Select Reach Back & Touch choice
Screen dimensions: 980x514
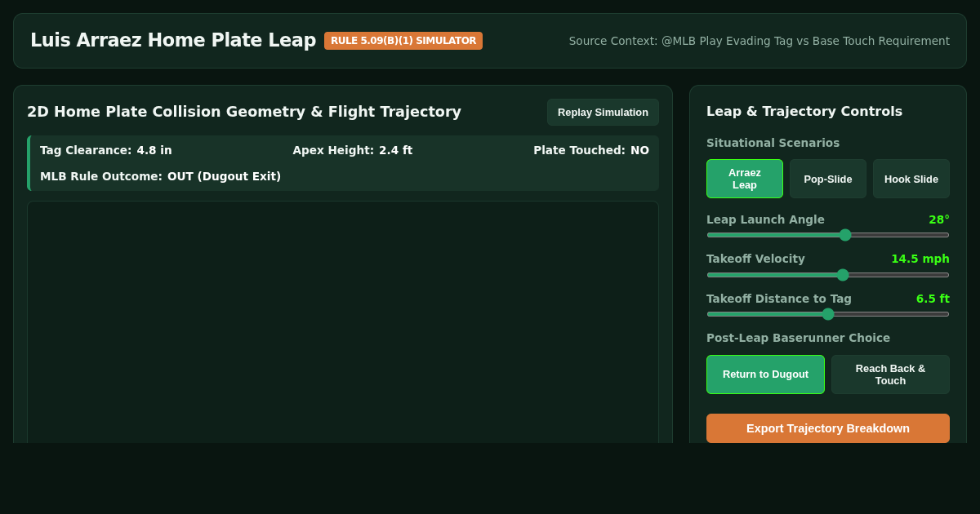tap(890, 374)
